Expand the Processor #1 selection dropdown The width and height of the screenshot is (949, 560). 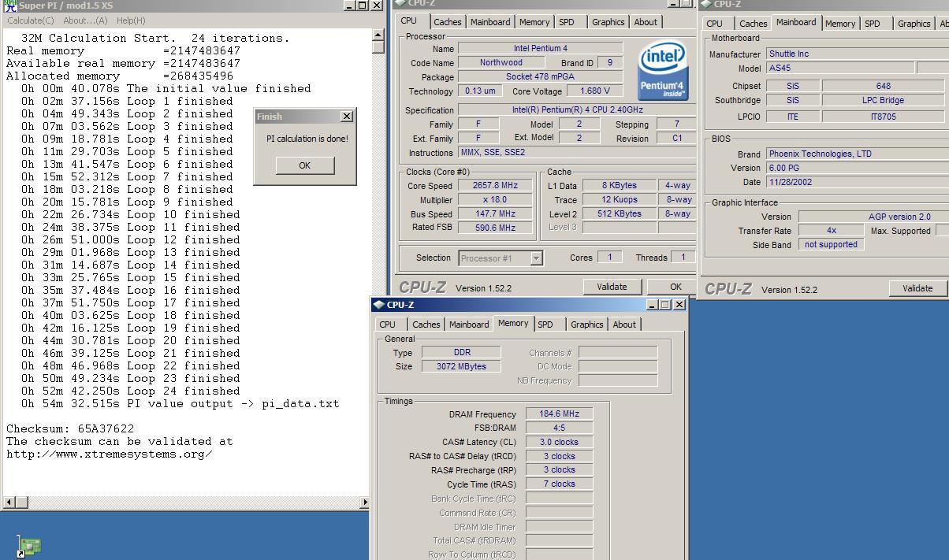pos(536,258)
